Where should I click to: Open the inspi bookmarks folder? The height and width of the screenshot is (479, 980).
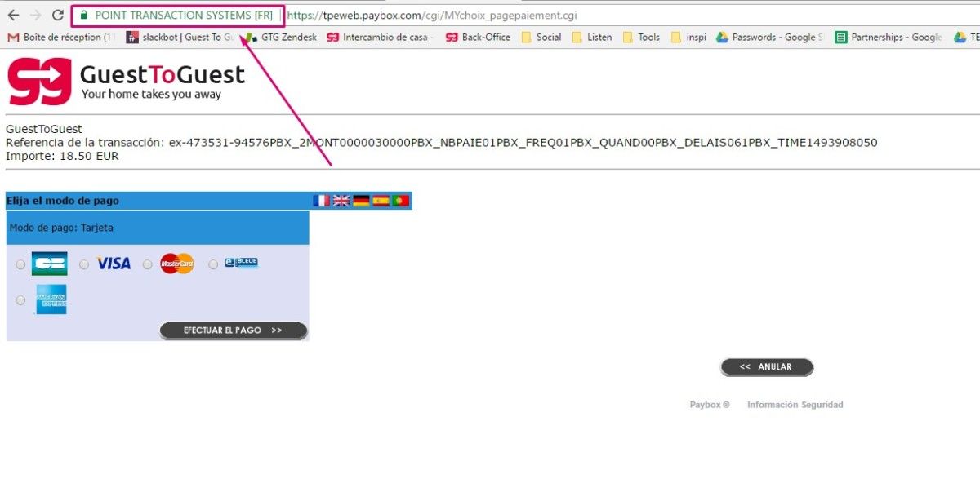tap(688, 37)
